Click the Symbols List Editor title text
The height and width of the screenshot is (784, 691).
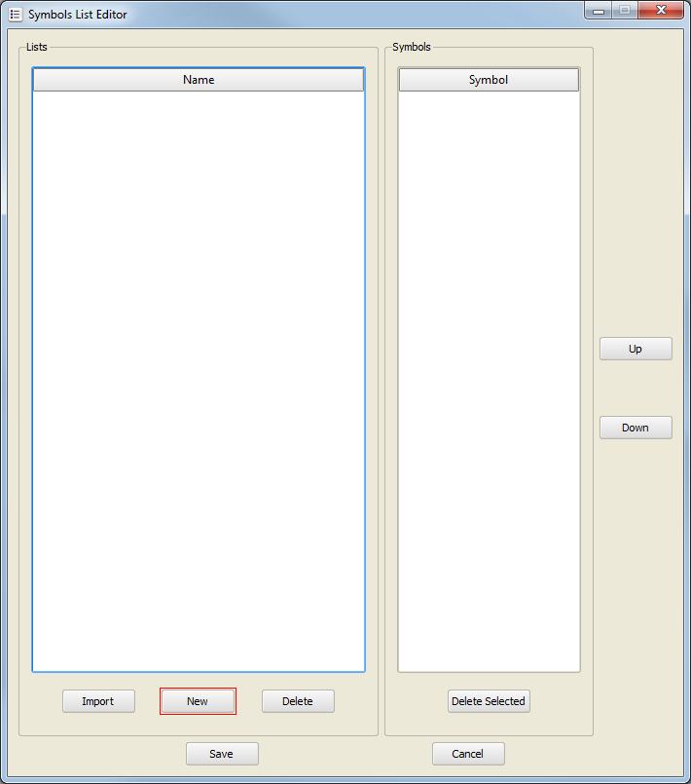[x=78, y=15]
